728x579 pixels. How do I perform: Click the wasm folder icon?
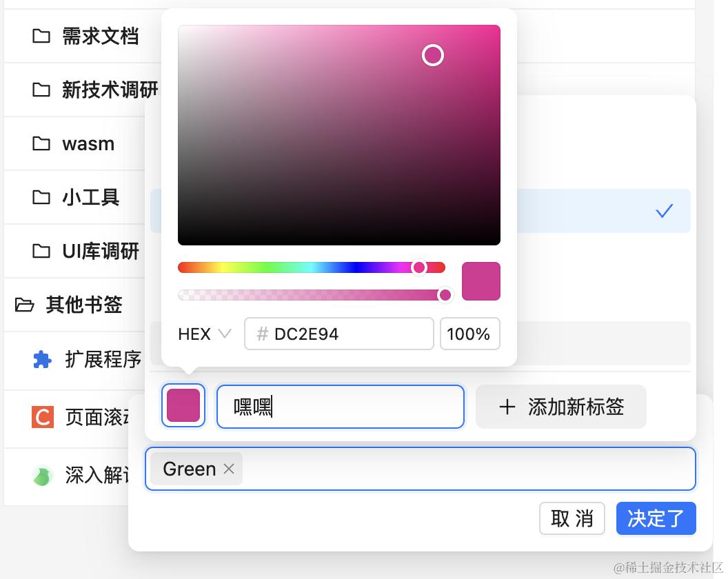(x=41, y=143)
